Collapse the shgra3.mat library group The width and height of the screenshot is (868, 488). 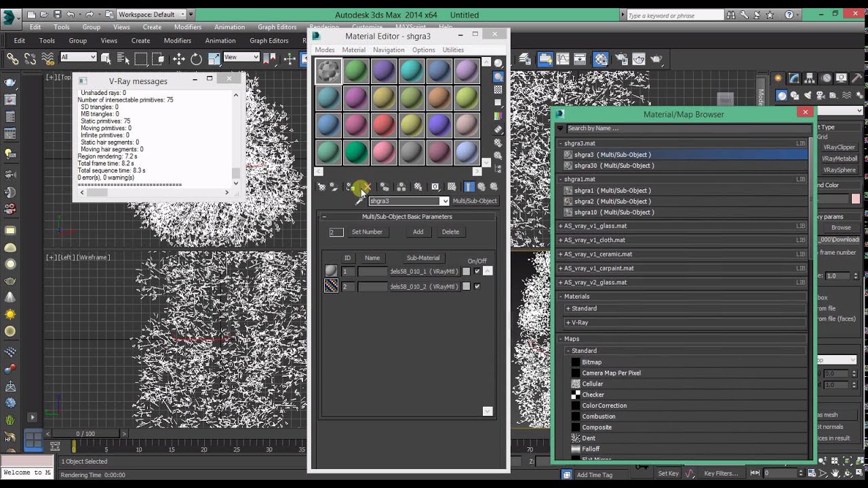[x=561, y=144]
